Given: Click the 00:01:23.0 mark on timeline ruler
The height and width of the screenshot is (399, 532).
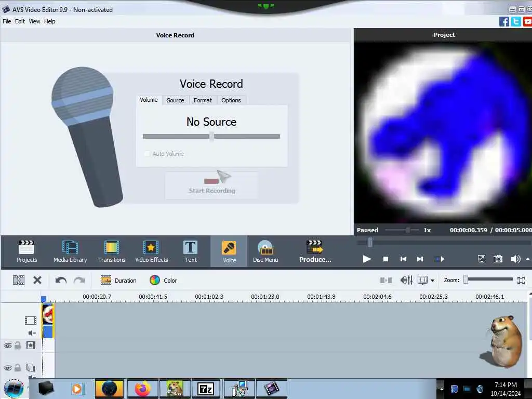Looking at the screenshot, I should [x=265, y=297].
